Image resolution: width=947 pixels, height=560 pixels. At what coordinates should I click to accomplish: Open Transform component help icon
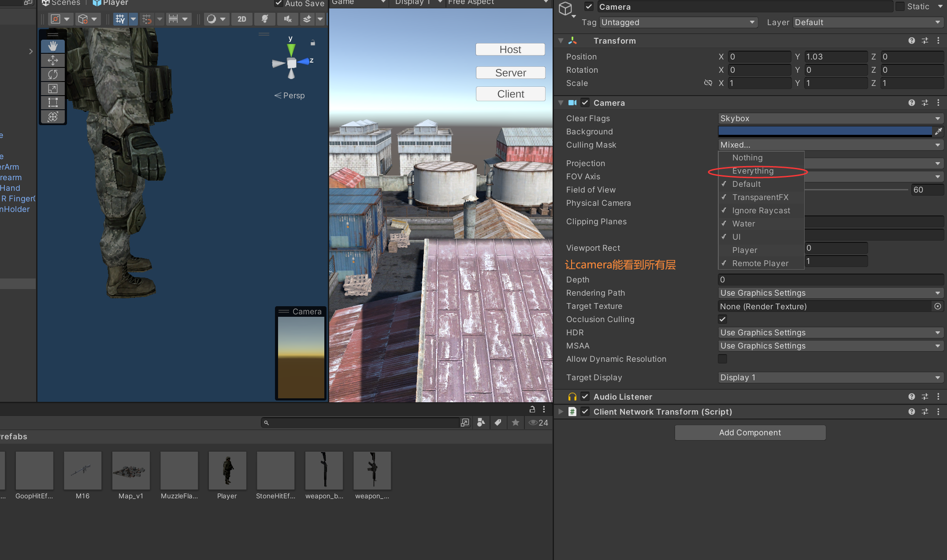(912, 41)
